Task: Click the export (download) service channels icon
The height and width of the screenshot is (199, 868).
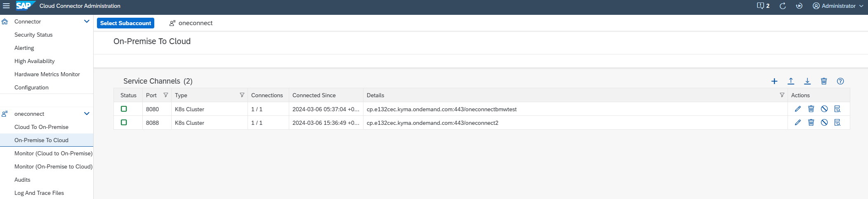Action: point(807,81)
